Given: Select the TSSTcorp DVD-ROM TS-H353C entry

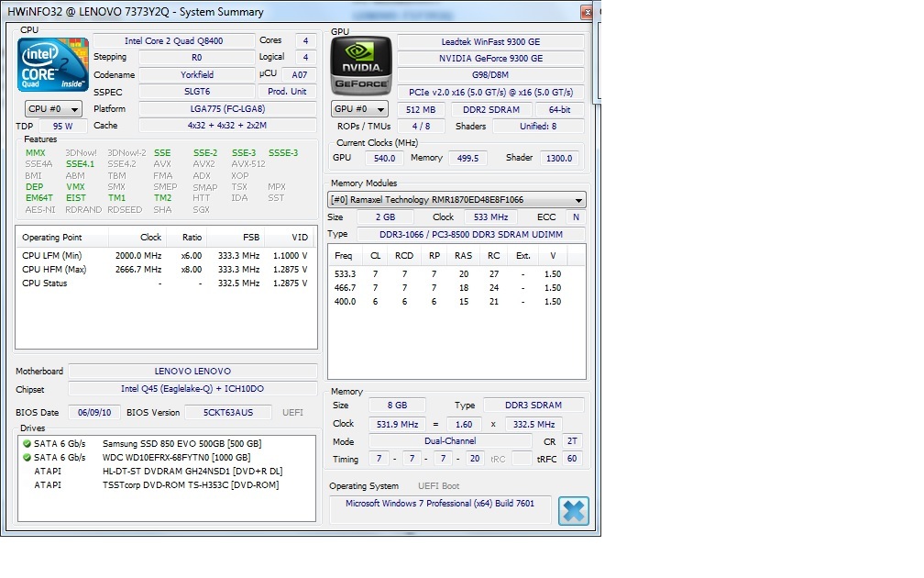Looking at the screenshot, I should click(167, 484).
